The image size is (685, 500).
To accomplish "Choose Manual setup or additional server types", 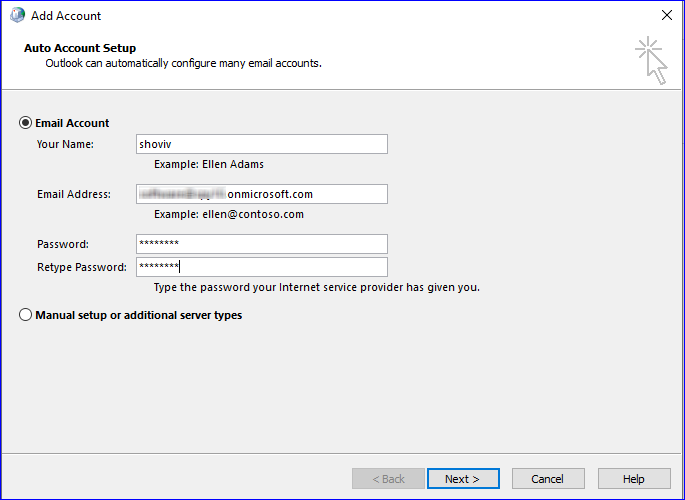I will pyautogui.click(x=25, y=315).
